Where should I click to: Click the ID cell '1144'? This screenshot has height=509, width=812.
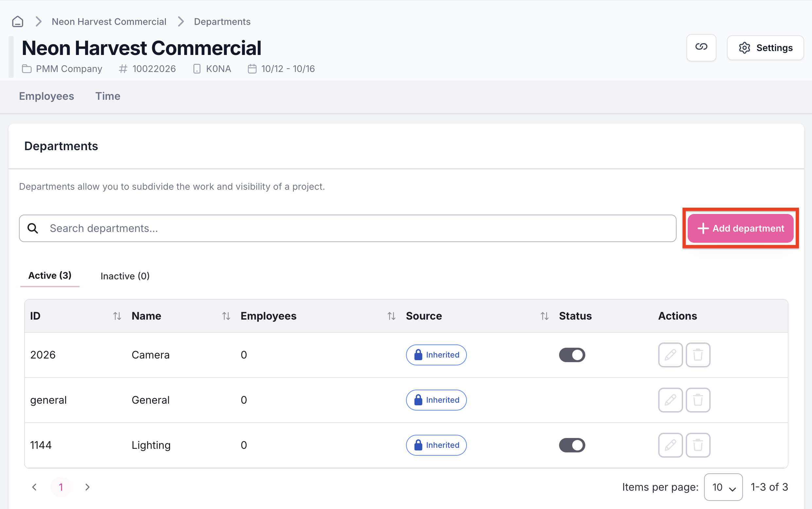(x=41, y=445)
